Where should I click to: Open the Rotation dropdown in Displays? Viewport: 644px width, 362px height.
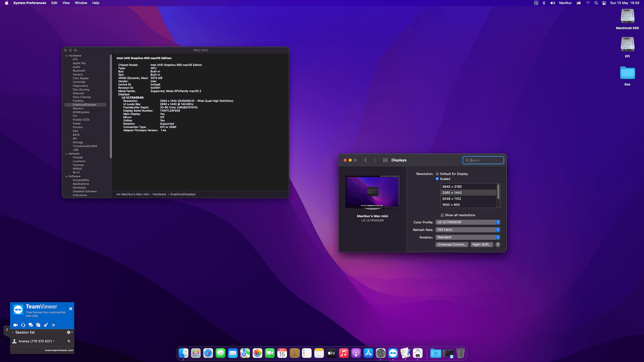pyautogui.click(x=468, y=237)
